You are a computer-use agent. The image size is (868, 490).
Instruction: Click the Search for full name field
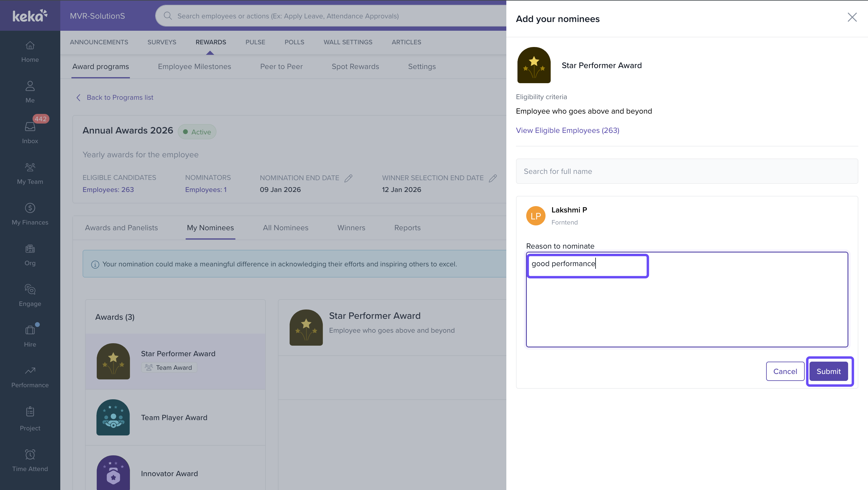pyautogui.click(x=687, y=171)
